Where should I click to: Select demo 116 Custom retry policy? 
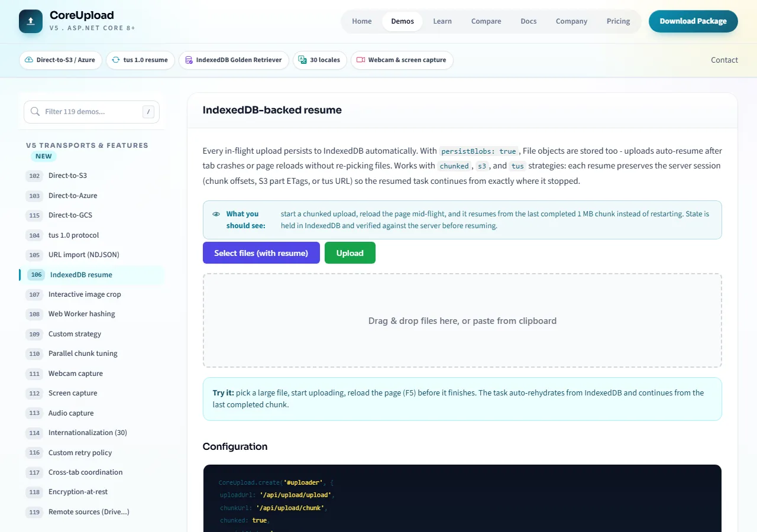point(92,453)
